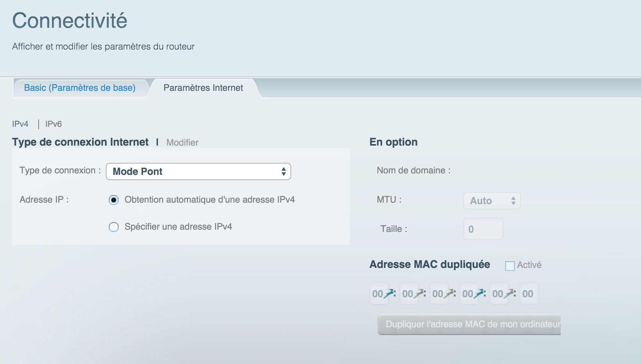Click the fourth MAC address octet field

[x=469, y=293]
